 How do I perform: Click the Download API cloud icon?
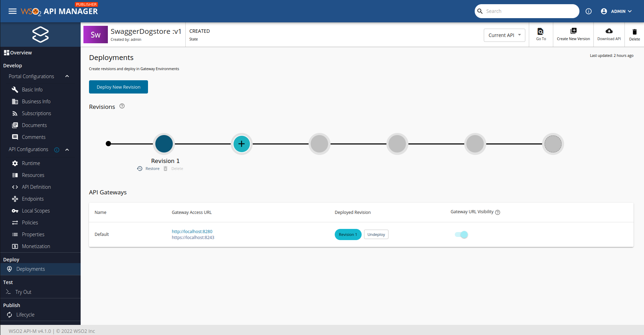click(609, 31)
